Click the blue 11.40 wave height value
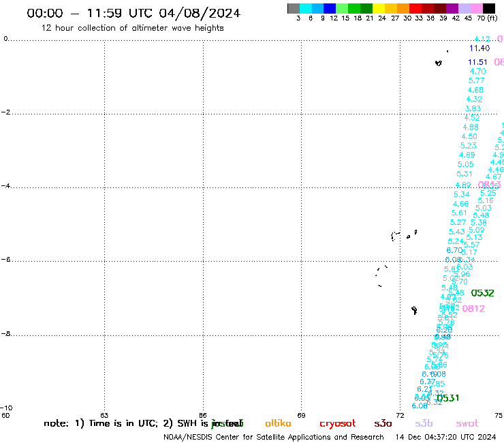This screenshot has height=443, width=504. [479, 48]
